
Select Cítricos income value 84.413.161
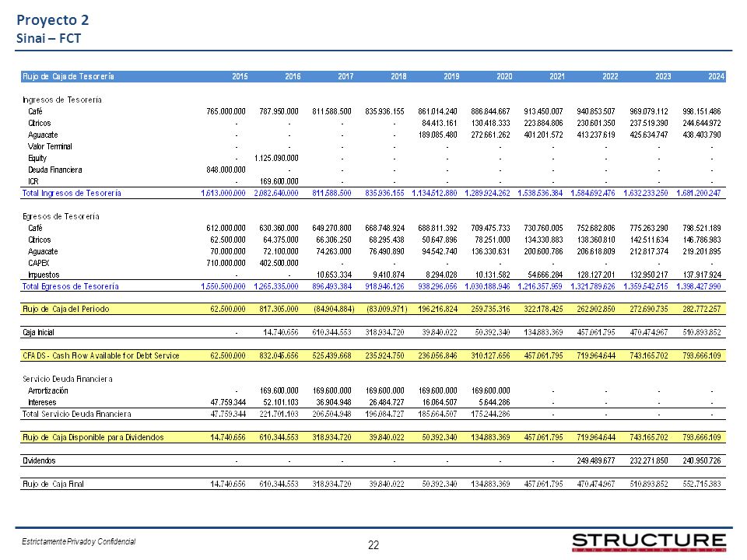point(439,123)
